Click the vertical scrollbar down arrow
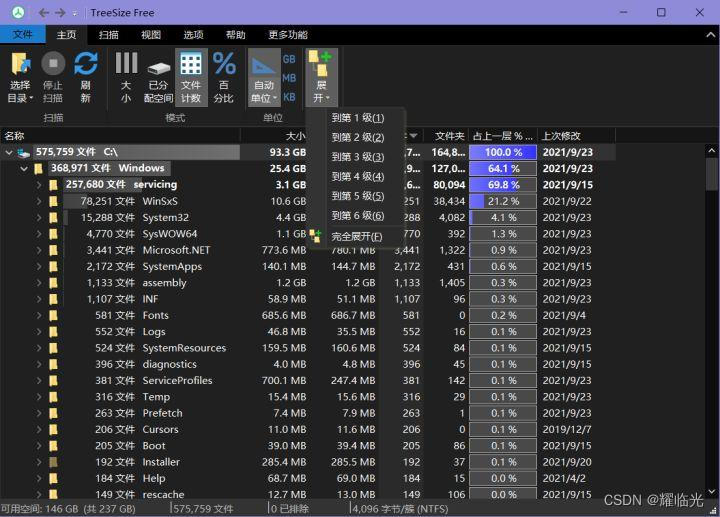Image resolution: width=720 pixels, height=517 pixels. (711, 491)
